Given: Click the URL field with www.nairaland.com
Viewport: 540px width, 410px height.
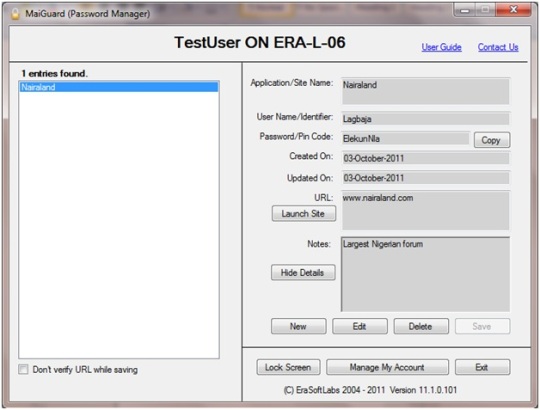Looking at the screenshot, I should pyautogui.click(x=425, y=210).
